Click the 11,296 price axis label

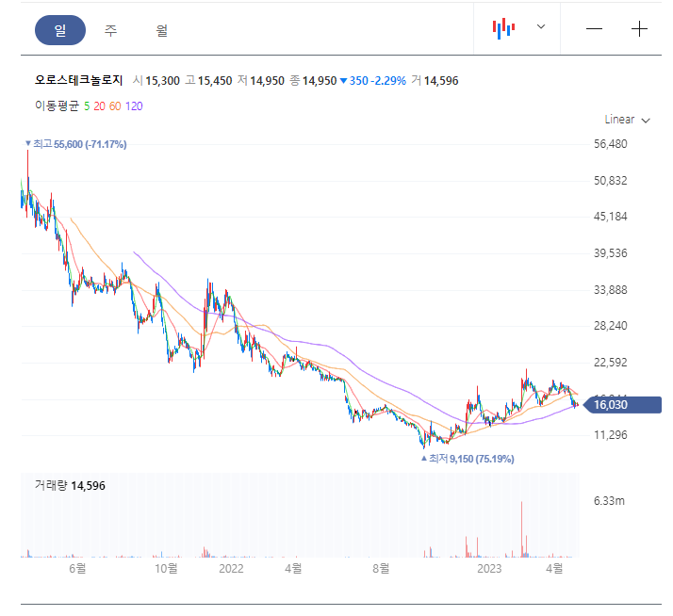[611, 435]
